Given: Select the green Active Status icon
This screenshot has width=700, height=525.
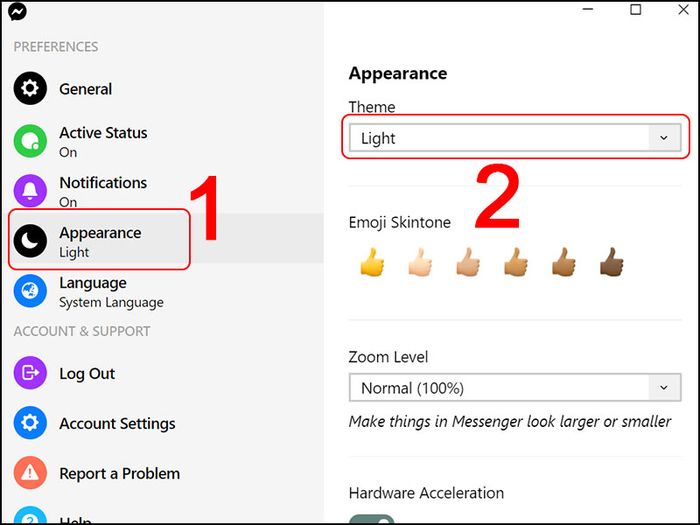Looking at the screenshot, I should [30, 141].
